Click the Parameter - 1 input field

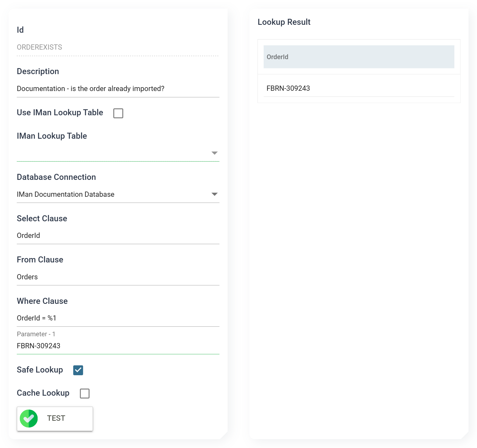click(118, 346)
